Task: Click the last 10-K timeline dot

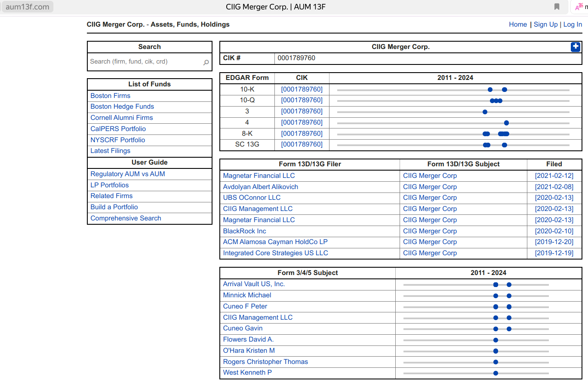Action: (x=505, y=90)
